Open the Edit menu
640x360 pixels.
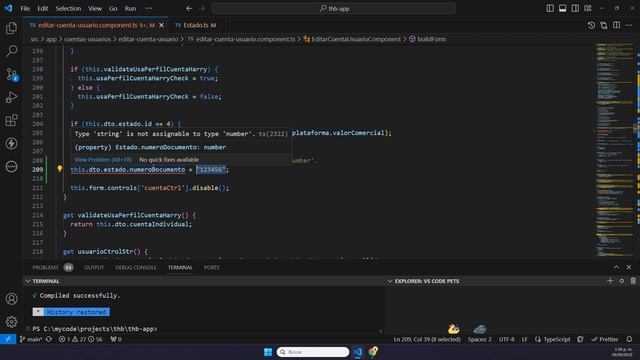(x=42, y=8)
